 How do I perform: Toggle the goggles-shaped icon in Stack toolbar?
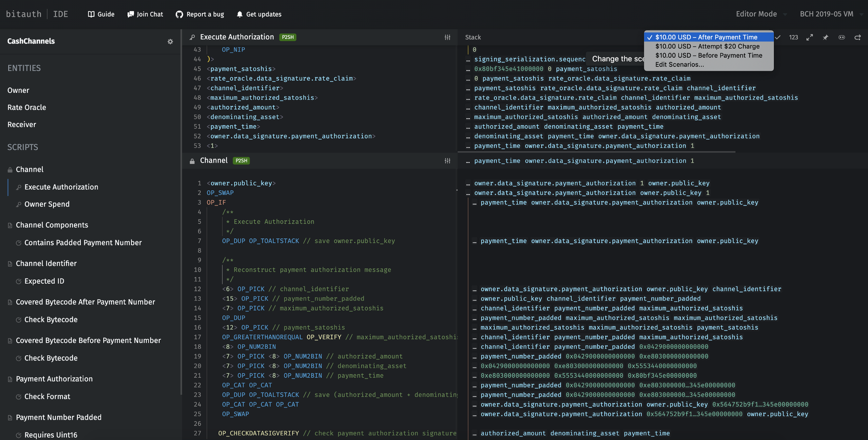point(842,37)
